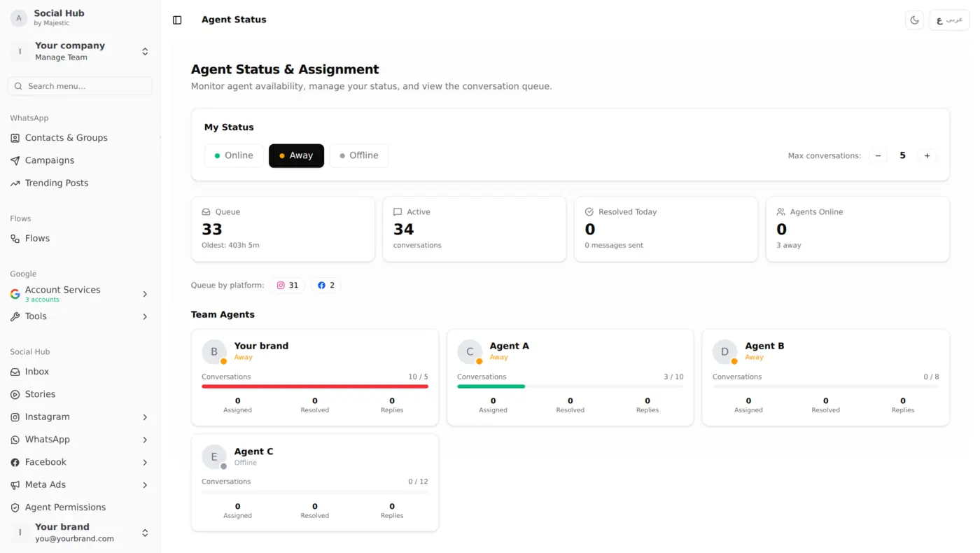Screen dimensions: 980x553
Task: Click the Facebook queue platform badge
Action: pyautogui.click(x=326, y=286)
